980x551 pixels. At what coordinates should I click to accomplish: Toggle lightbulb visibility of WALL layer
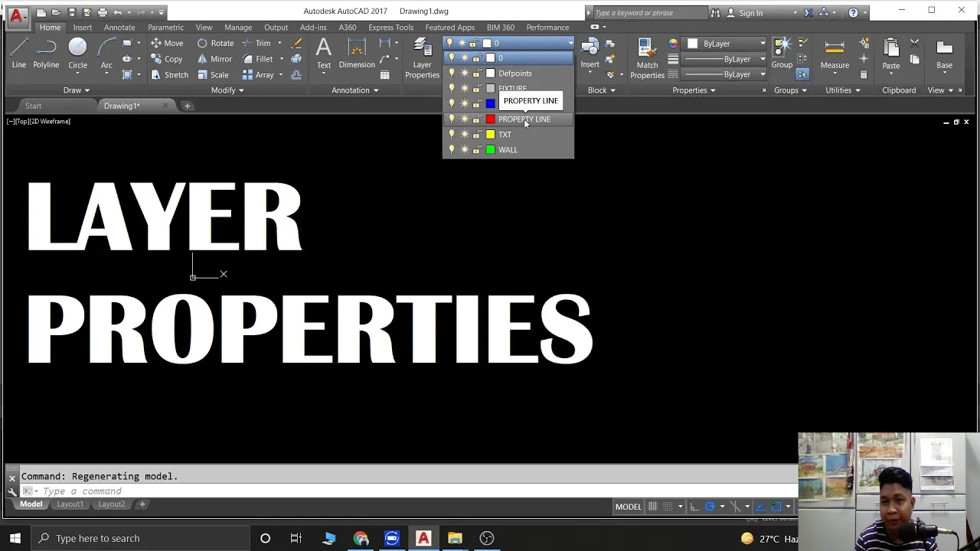coord(452,150)
